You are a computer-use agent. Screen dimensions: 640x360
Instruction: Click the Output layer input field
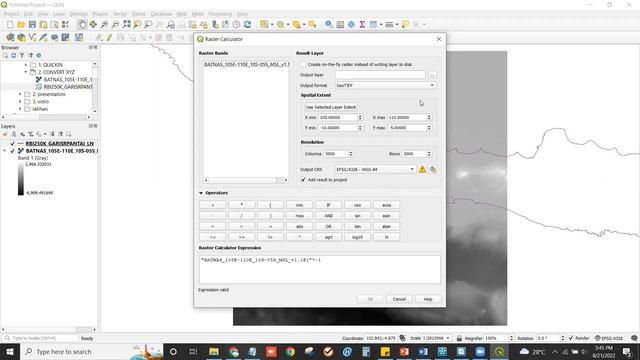[x=380, y=75]
